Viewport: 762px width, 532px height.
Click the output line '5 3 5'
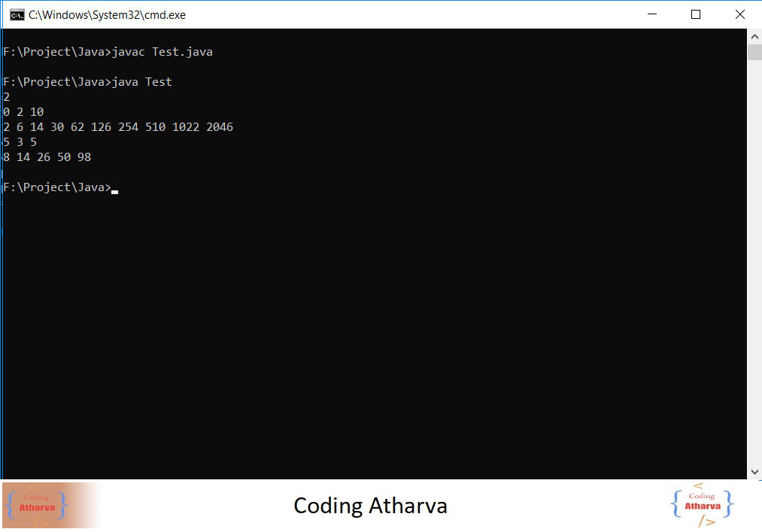click(x=20, y=142)
